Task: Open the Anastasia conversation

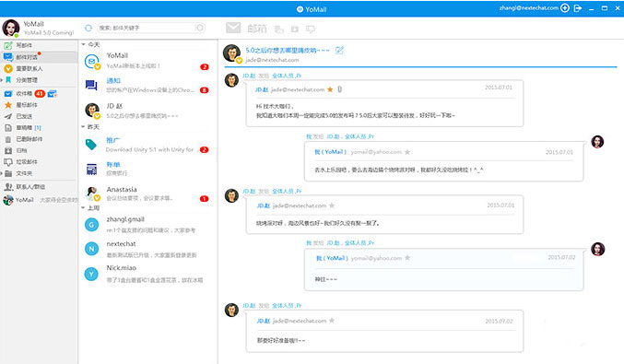Action: (147, 194)
